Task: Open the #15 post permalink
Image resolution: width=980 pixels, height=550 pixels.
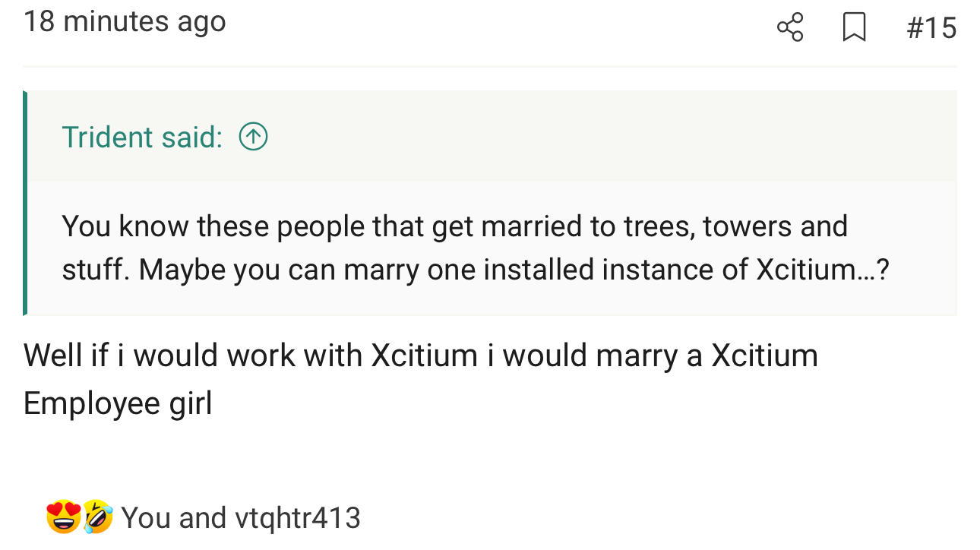Action: (931, 28)
